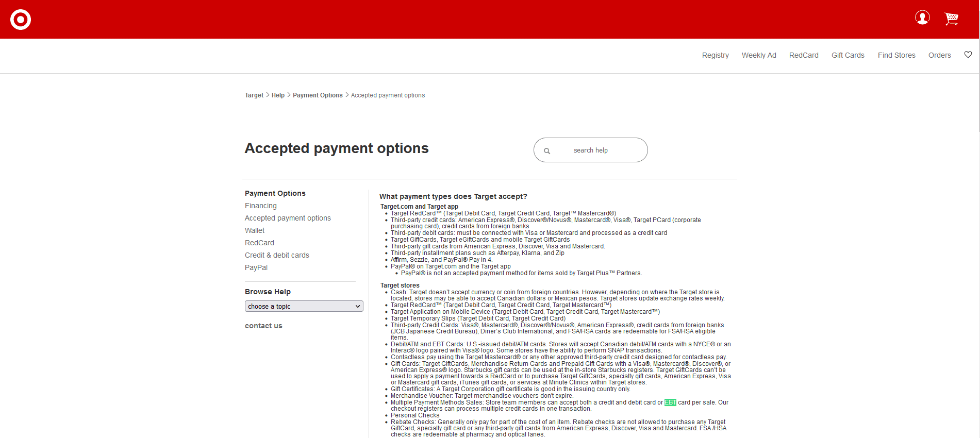Open the shopping cart icon
980x438 pixels.
[x=951, y=19]
